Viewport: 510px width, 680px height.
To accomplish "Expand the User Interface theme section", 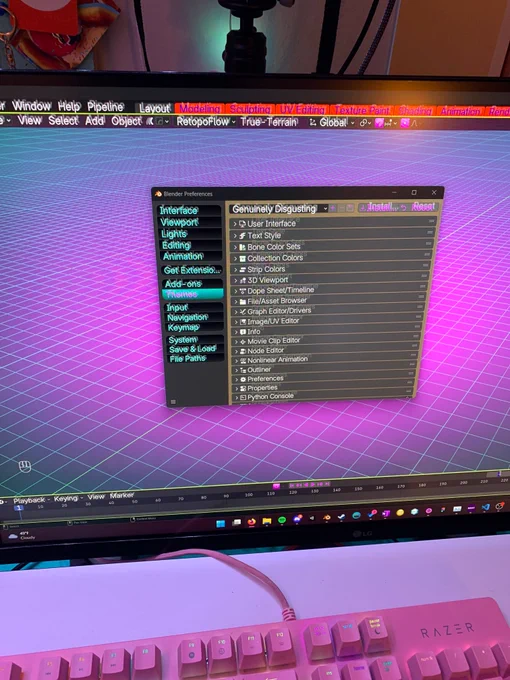I will pyautogui.click(x=333, y=224).
